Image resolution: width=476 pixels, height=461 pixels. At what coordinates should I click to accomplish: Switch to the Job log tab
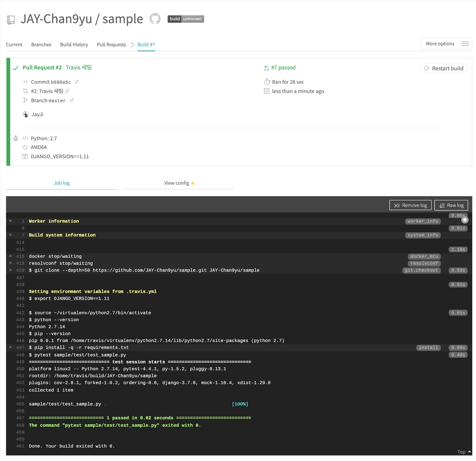[62, 183]
